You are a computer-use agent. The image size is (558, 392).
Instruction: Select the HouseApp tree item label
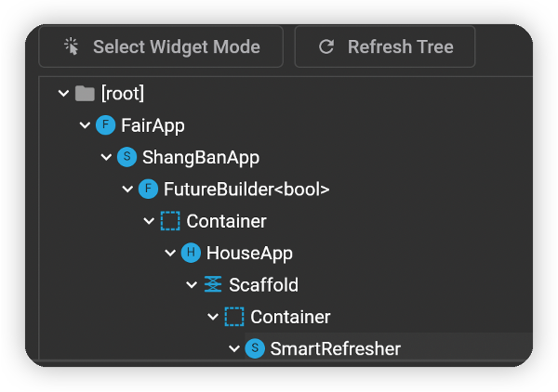(x=249, y=254)
